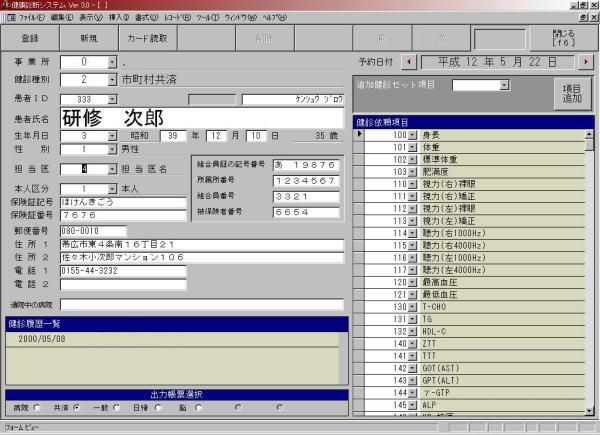Click the vertical scrollbar thumb in 健診依頼項目

(x=589, y=144)
